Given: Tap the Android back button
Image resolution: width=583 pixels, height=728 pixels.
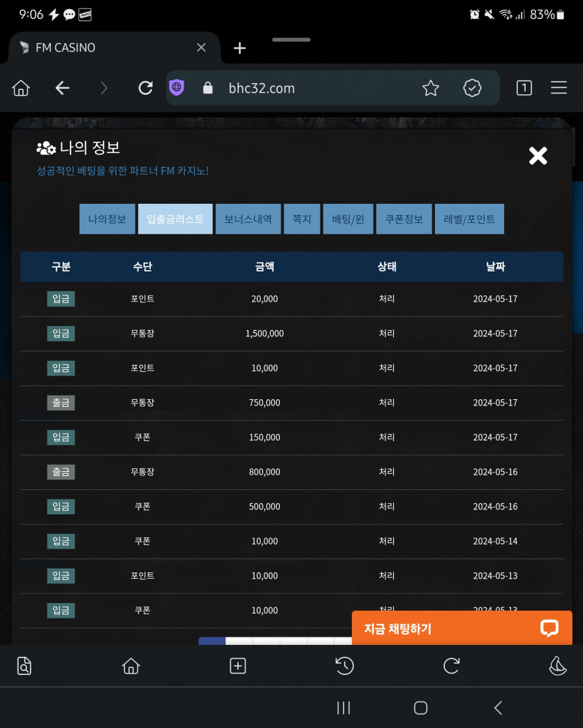Looking at the screenshot, I should click(x=498, y=708).
